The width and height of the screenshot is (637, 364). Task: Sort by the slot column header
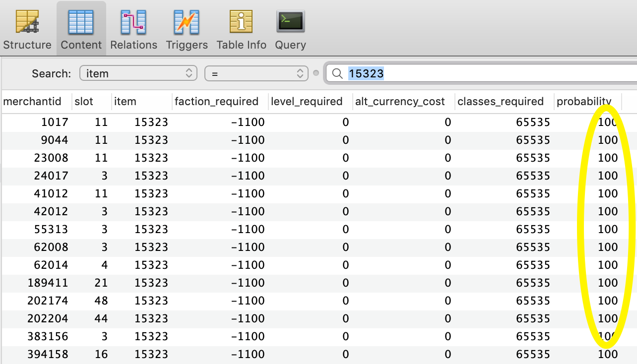(83, 102)
